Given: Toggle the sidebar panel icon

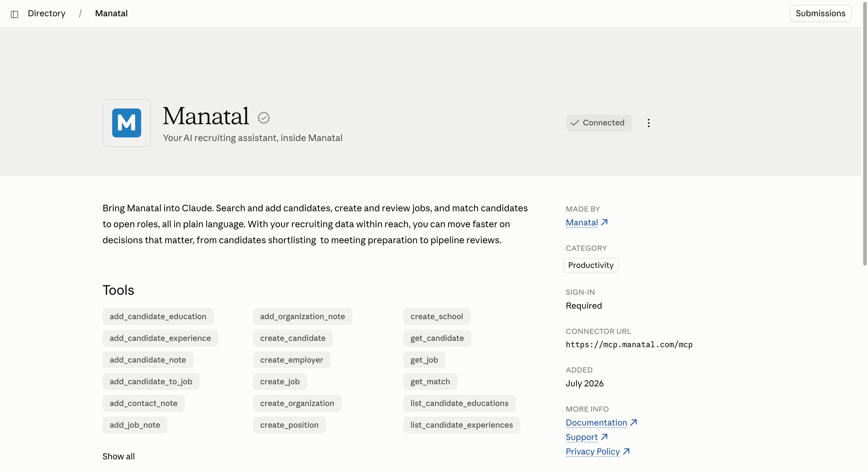Looking at the screenshot, I should pos(14,14).
